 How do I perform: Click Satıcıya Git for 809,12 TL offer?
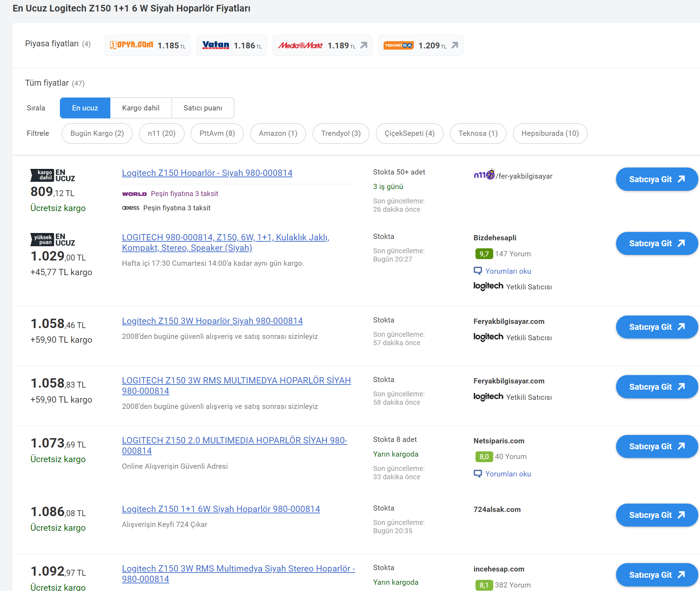[656, 179]
